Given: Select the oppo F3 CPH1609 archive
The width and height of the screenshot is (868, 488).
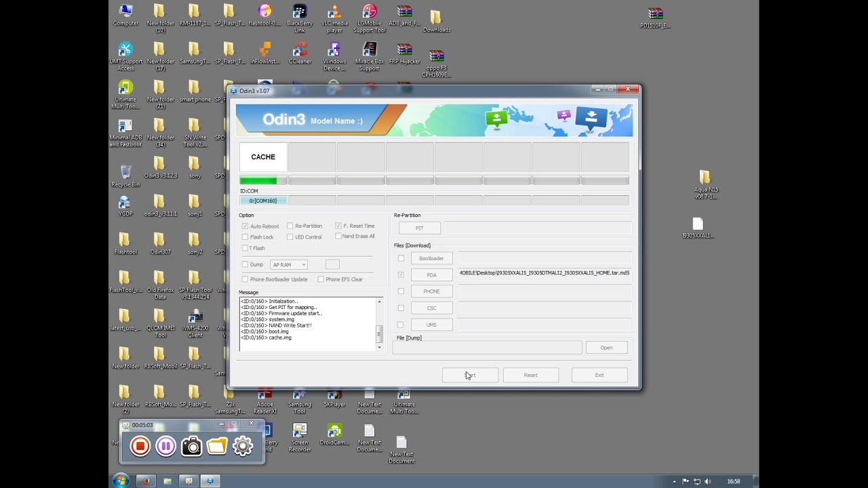Looking at the screenshot, I should pyautogui.click(x=436, y=64).
